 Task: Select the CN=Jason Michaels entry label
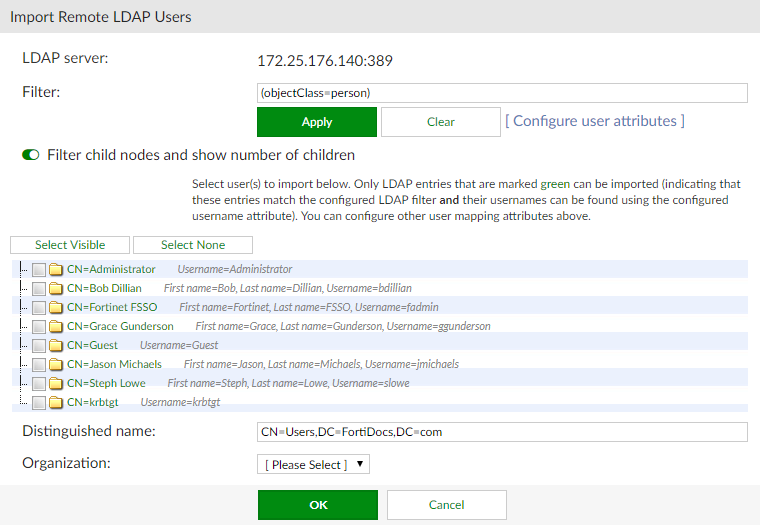114,364
